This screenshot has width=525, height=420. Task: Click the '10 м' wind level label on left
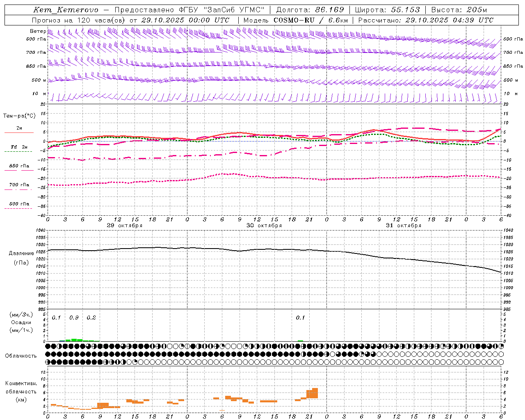pos(39,94)
